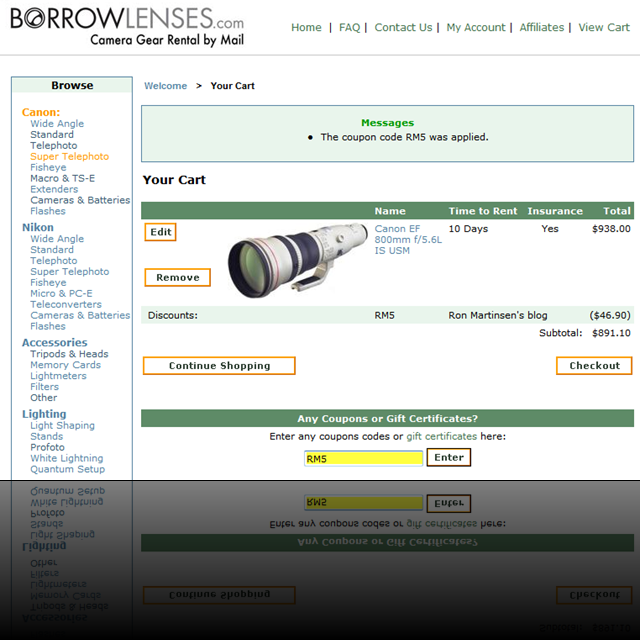Select the Lighting category heading
Screen dimensions: 640x640
point(44,414)
